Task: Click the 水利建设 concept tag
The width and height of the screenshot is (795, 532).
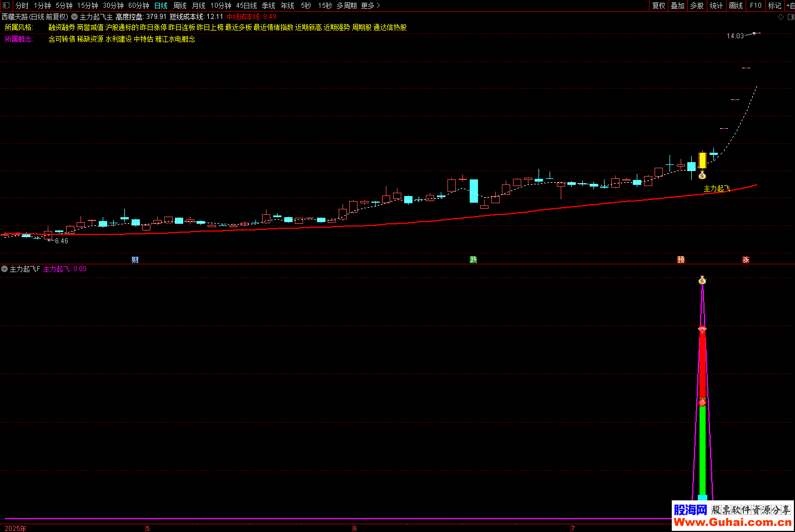Action: (x=118, y=39)
